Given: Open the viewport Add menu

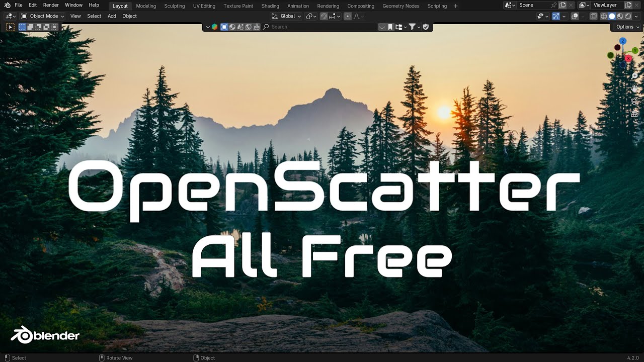Looking at the screenshot, I should (112, 16).
